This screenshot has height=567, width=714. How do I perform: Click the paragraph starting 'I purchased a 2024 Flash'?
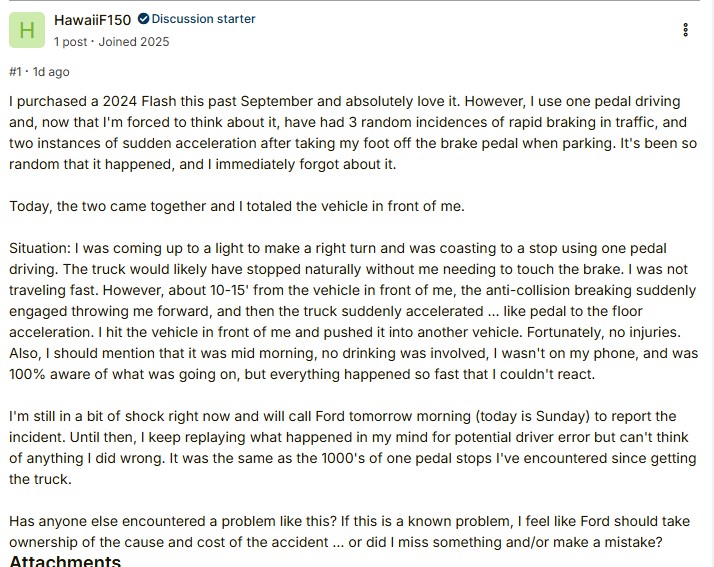tap(350, 133)
